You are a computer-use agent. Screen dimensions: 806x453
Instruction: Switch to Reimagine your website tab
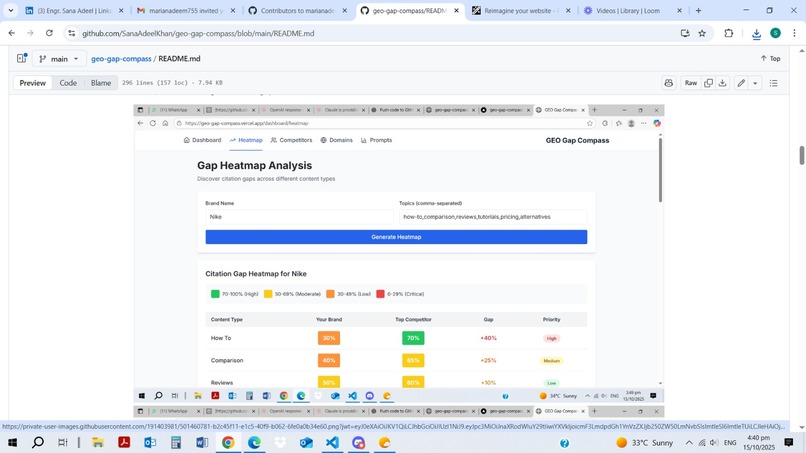(521, 10)
